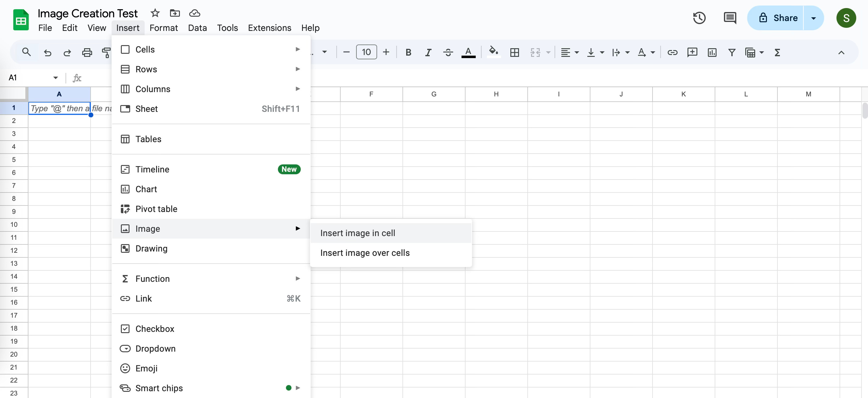Select Emoji in the Insert menu
The width and height of the screenshot is (868, 398).
coord(211,368)
